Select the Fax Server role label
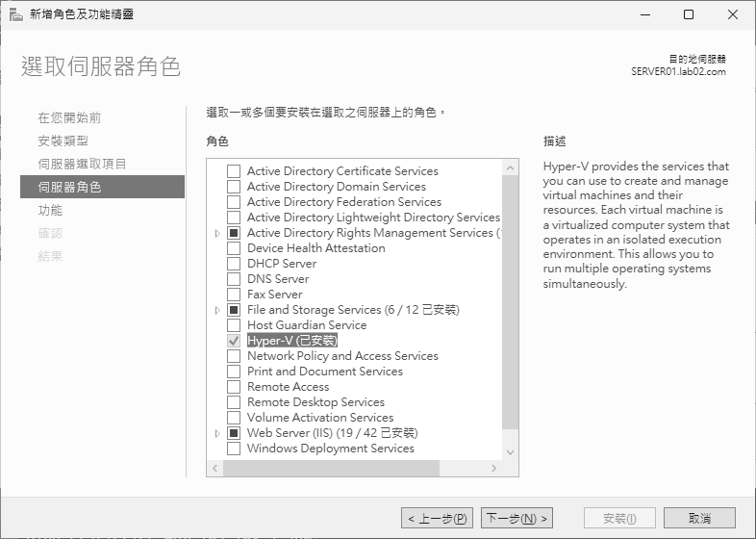 click(x=275, y=295)
